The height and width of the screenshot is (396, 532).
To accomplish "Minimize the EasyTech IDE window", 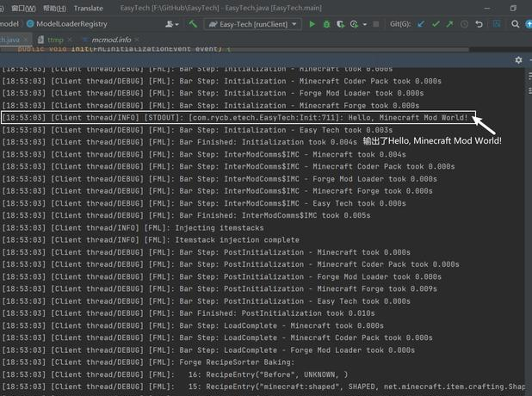I will point(487,8).
